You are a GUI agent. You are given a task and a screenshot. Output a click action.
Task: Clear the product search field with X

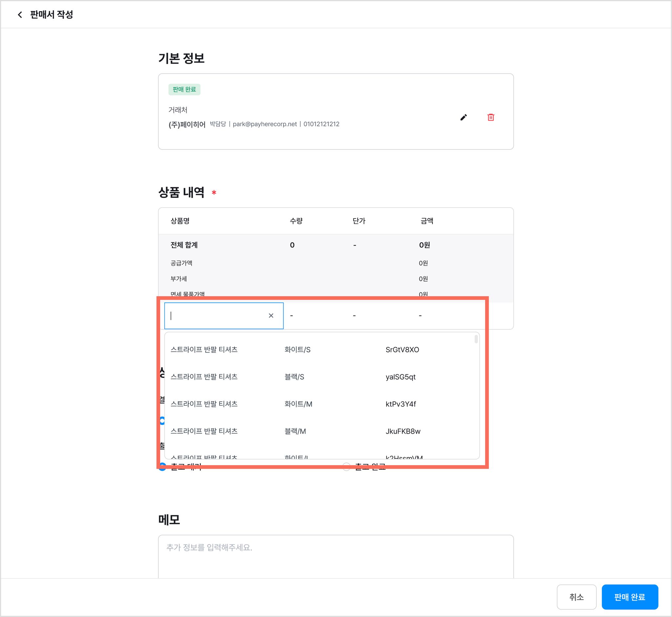coord(271,316)
